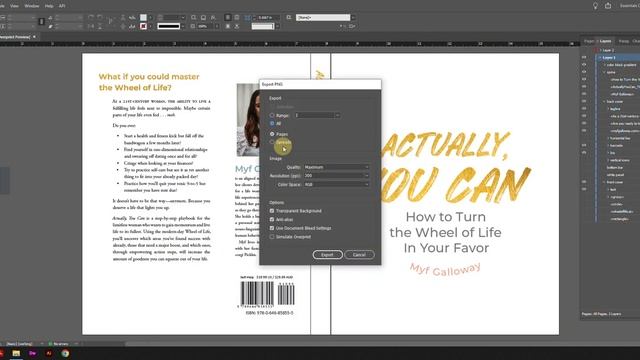Click the author photo on the back cover
Viewport: 640px width, 360px height.
pyautogui.click(x=248, y=120)
